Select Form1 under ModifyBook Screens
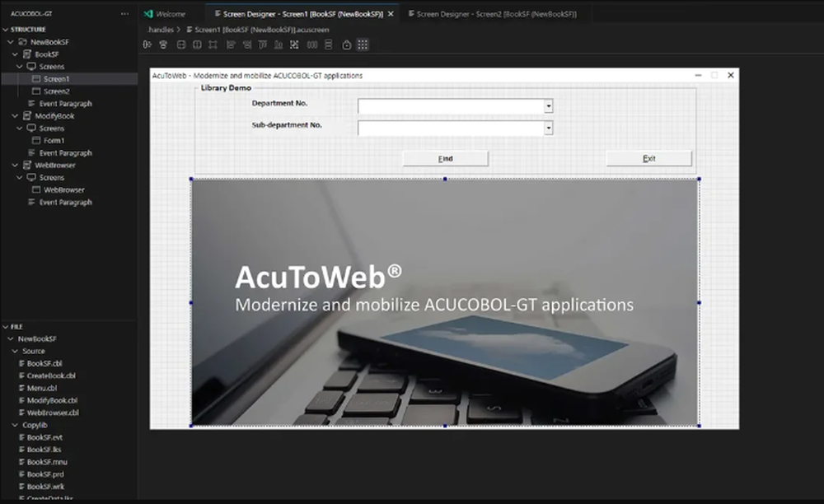Viewport: 824px width, 504px height. [x=54, y=140]
